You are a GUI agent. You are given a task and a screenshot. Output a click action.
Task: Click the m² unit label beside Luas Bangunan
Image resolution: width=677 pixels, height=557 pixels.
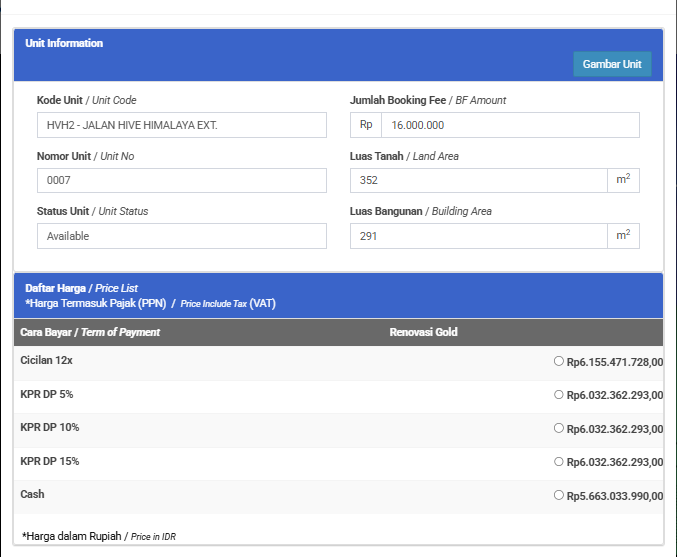[623, 236]
